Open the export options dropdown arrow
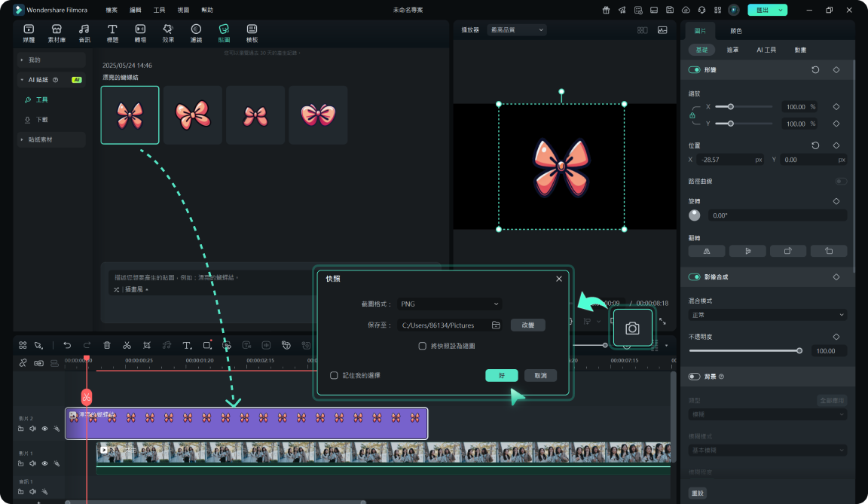The image size is (868, 504). (781, 10)
